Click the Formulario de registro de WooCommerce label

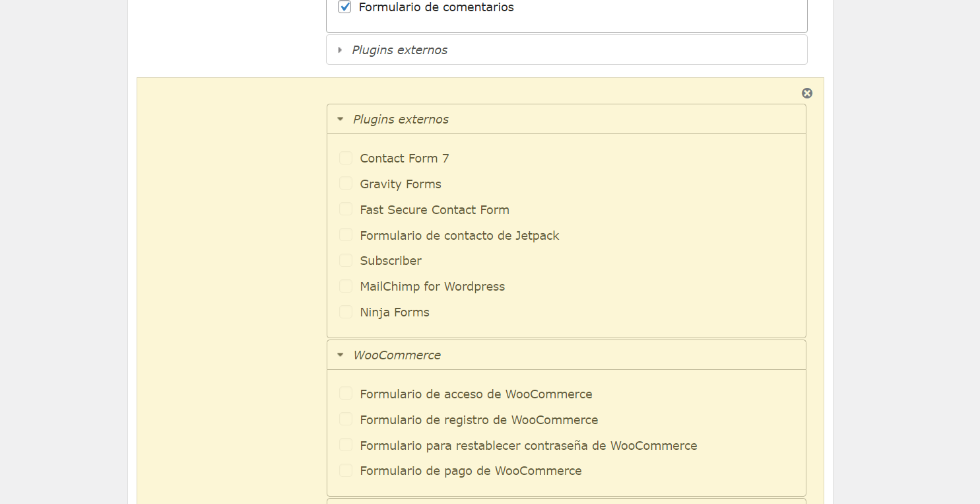(x=479, y=420)
